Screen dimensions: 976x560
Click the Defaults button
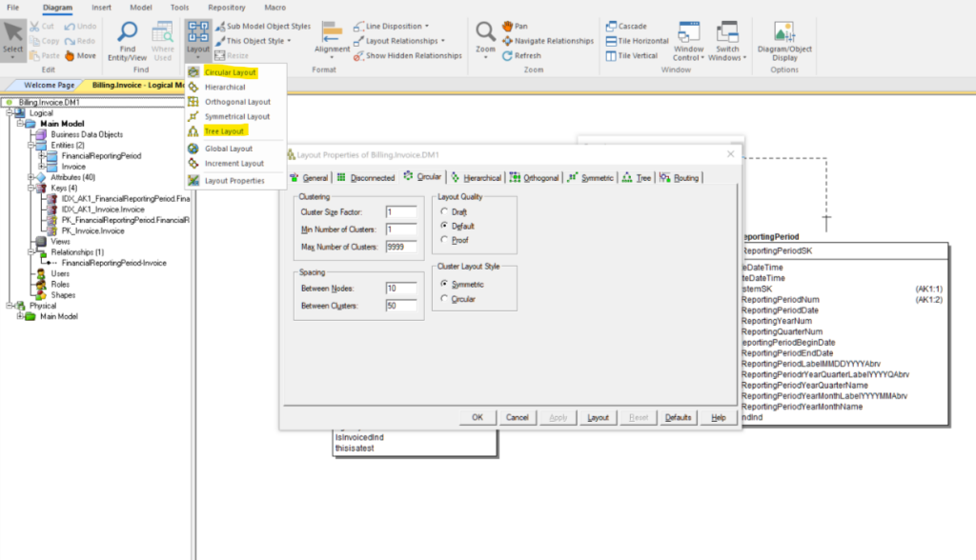[678, 417]
